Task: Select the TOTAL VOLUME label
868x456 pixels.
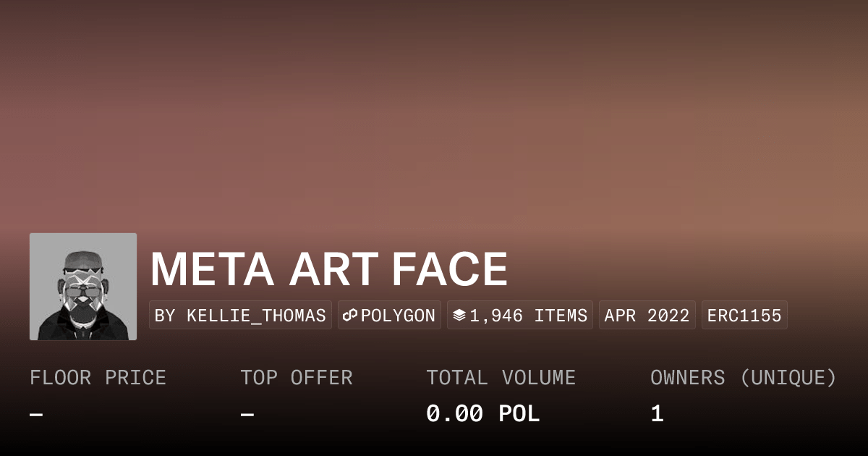Action: point(501,378)
